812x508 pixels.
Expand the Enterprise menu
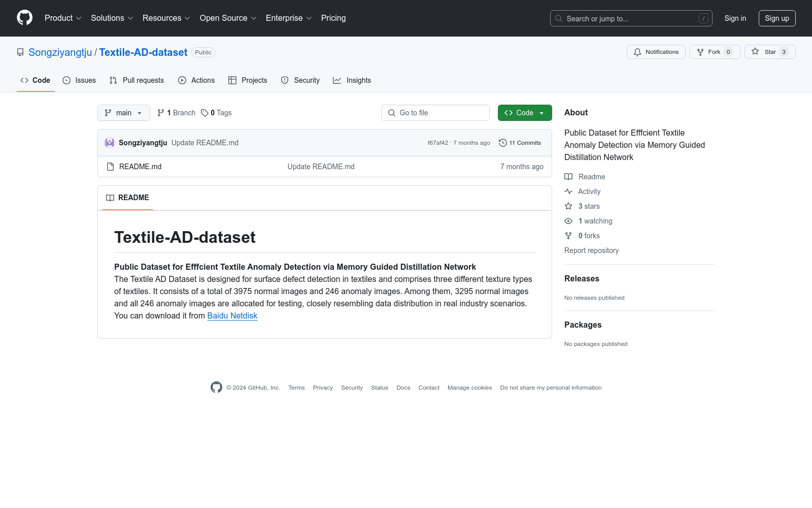click(289, 18)
